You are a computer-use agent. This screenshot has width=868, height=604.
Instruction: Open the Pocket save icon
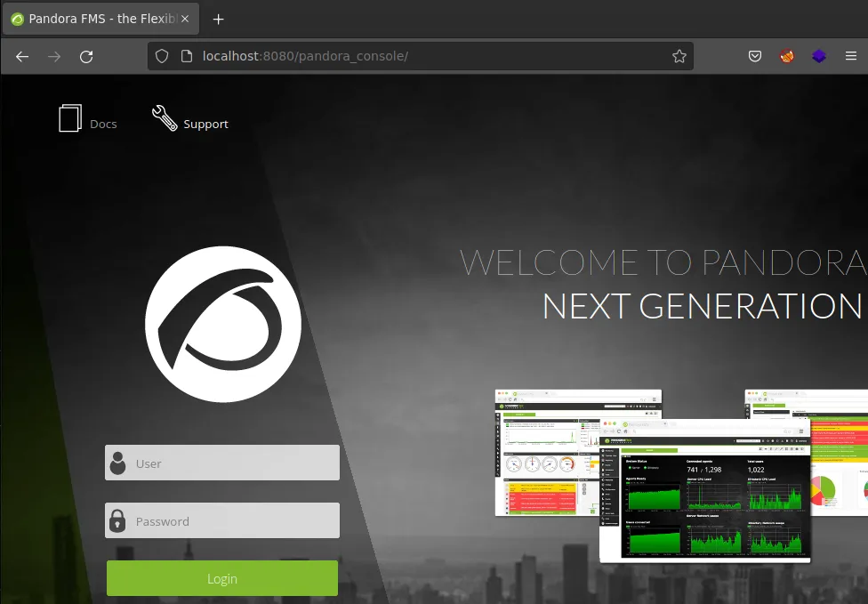(755, 56)
